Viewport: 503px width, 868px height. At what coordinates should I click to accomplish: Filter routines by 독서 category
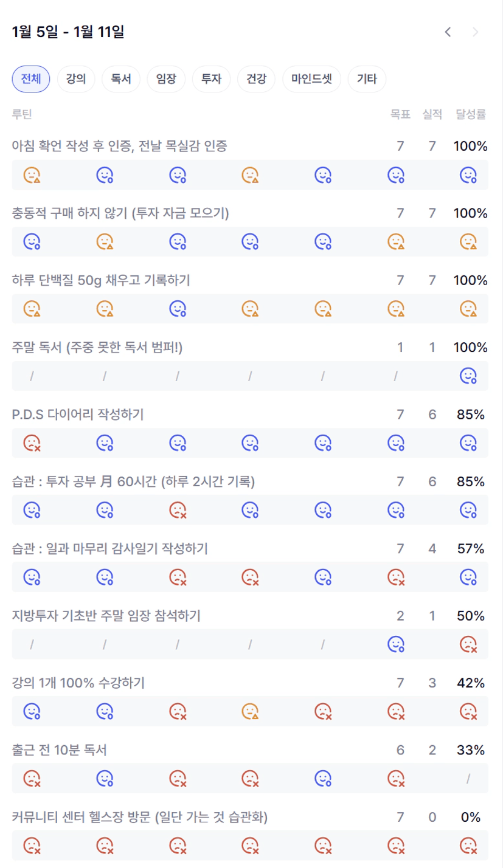point(121,79)
